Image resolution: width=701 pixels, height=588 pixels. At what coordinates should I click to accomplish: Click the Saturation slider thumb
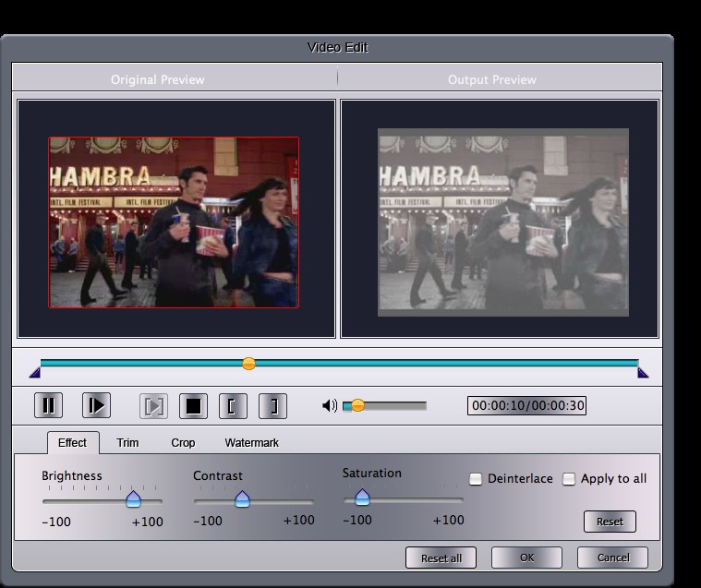click(x=362, y=498)
